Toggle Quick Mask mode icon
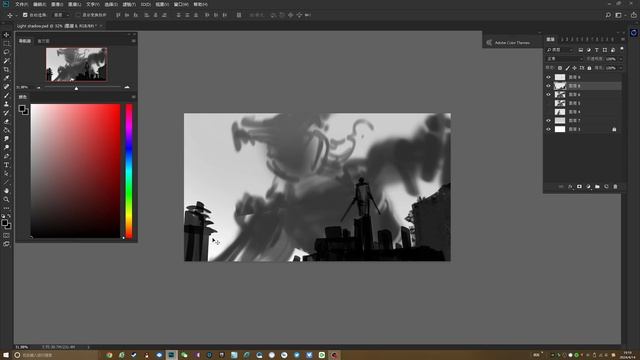Image resolution: width=640 pixels, height=360 pixels. [6, 236]
